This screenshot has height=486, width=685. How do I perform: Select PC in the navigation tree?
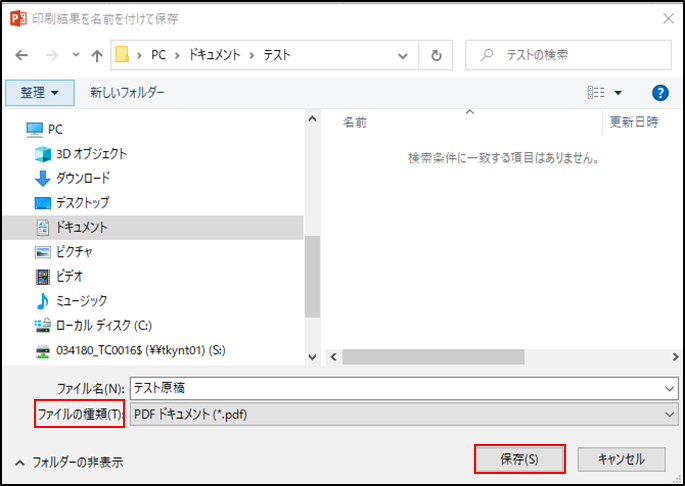click(55, 129)
